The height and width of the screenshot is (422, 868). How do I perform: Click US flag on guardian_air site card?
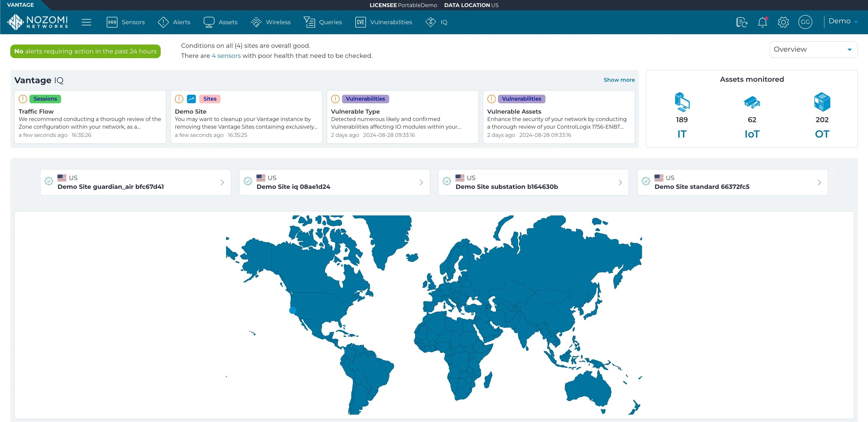(62, 178)
